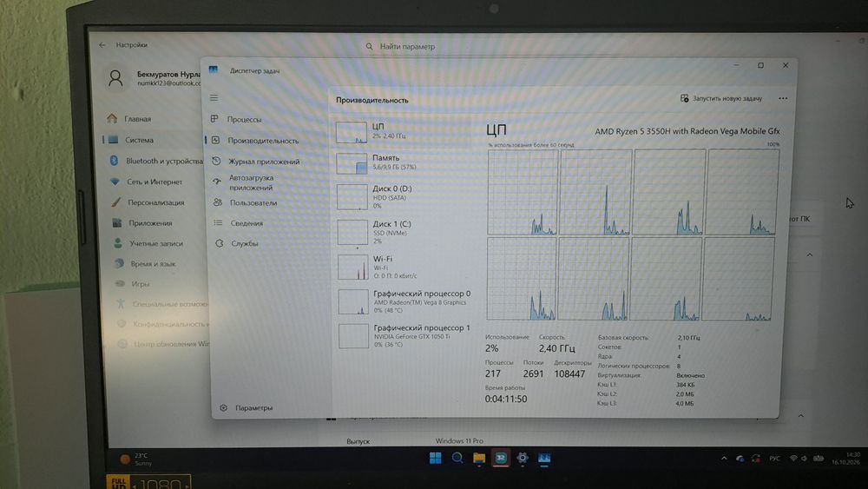Viewport: 868px width, 489px height.
Task: Select the Производительность page
Action: (x=263, y=141)
